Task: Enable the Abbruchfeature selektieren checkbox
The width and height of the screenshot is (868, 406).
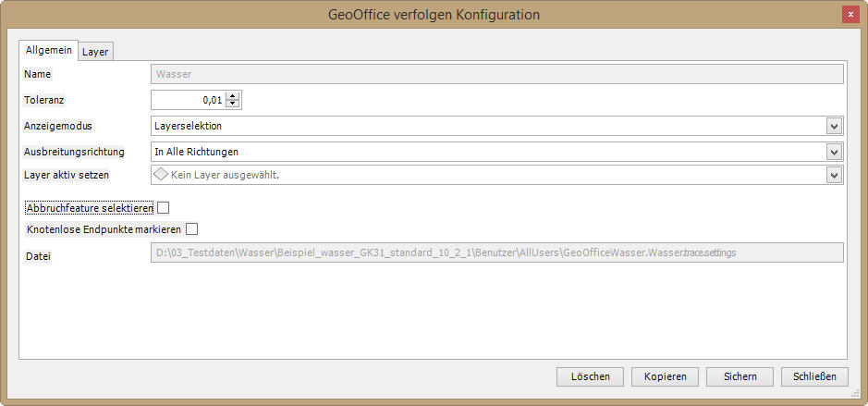Action: point(164,208)
